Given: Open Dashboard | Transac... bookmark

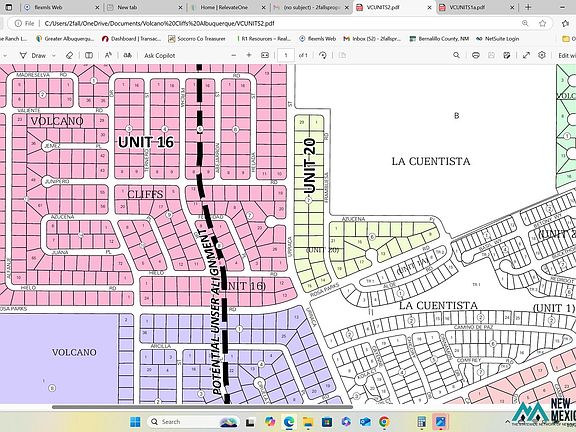Looking at the screenshot, I should click(131, 39).
